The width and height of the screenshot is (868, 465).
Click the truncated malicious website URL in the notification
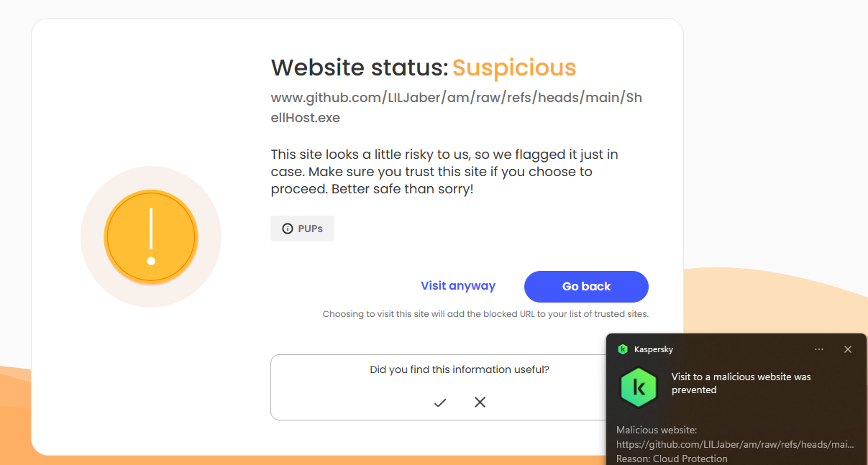tap(735, 445)
